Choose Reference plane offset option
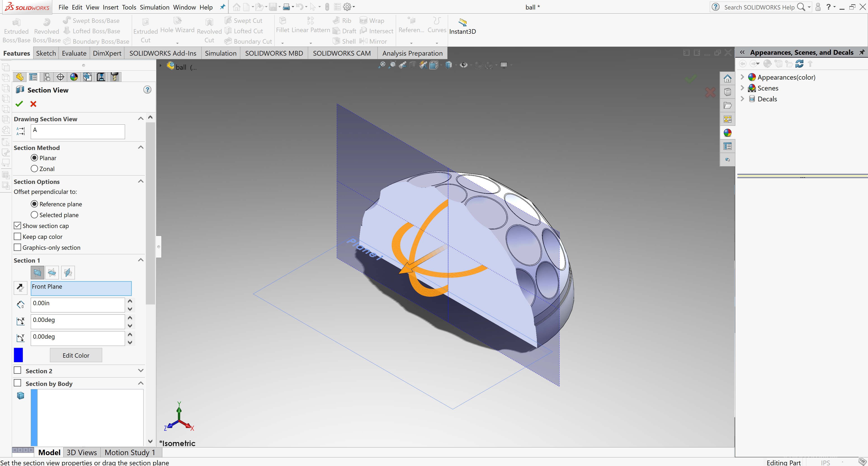868x466 pixels. pyautogui.click(x=56, y=204)
